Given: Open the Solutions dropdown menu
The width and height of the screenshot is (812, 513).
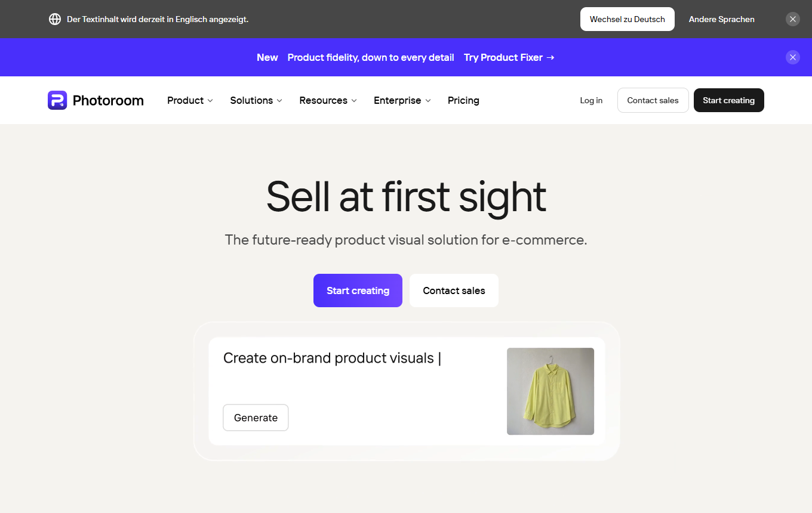Looking at the screenshot, I should [x=256, y=100].
